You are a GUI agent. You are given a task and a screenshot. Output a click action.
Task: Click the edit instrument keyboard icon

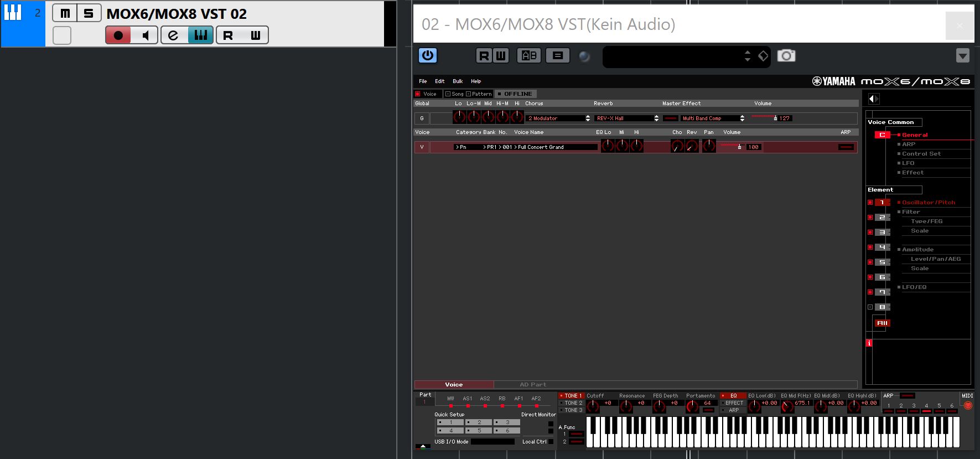point(200,35)
